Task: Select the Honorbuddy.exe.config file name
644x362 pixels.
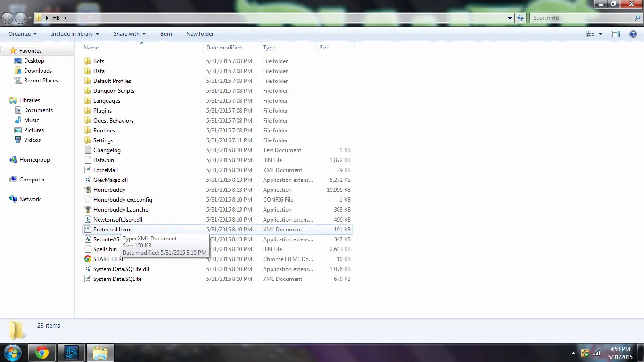Action: 123,200
